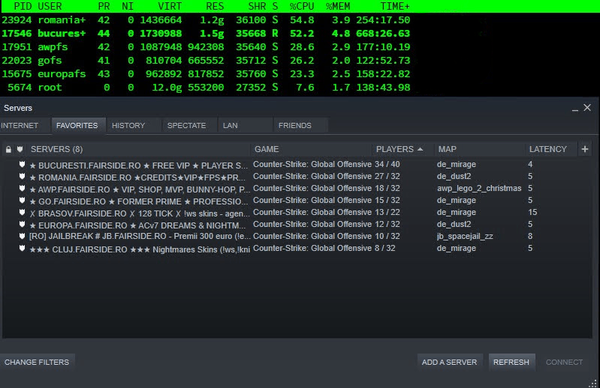Select the BUCURESTI.FAIRSIDE.RO server name
Image resolution: width=600 pixels, height=388 pixels.
[x=139, y=166]
